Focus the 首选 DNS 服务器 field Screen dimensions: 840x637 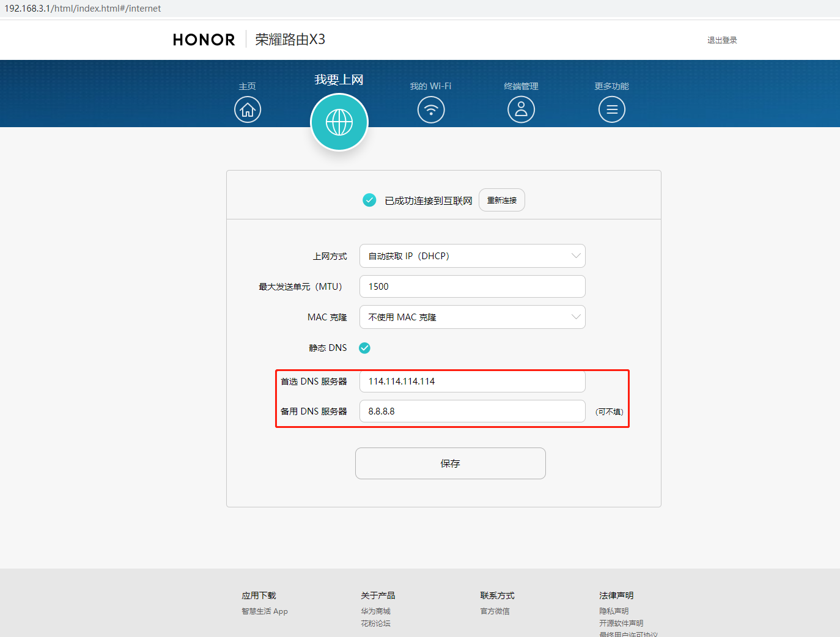pos(473,381)
